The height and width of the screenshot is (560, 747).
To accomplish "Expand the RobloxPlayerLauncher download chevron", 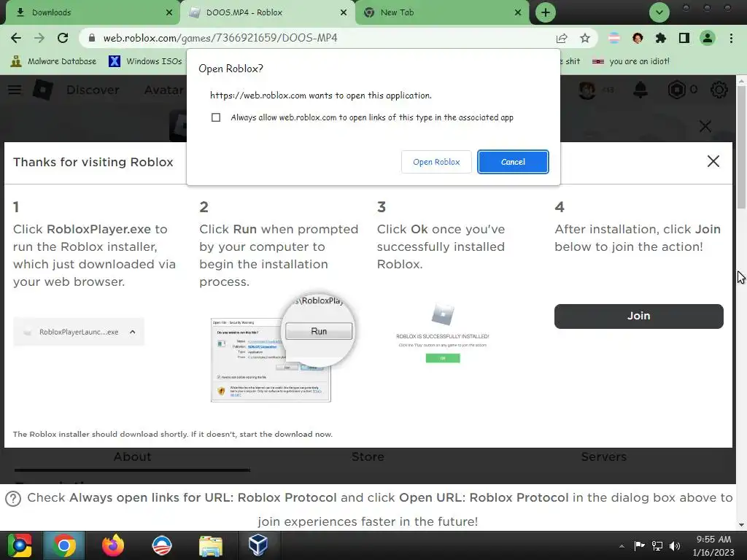I will tap(133, 332).
